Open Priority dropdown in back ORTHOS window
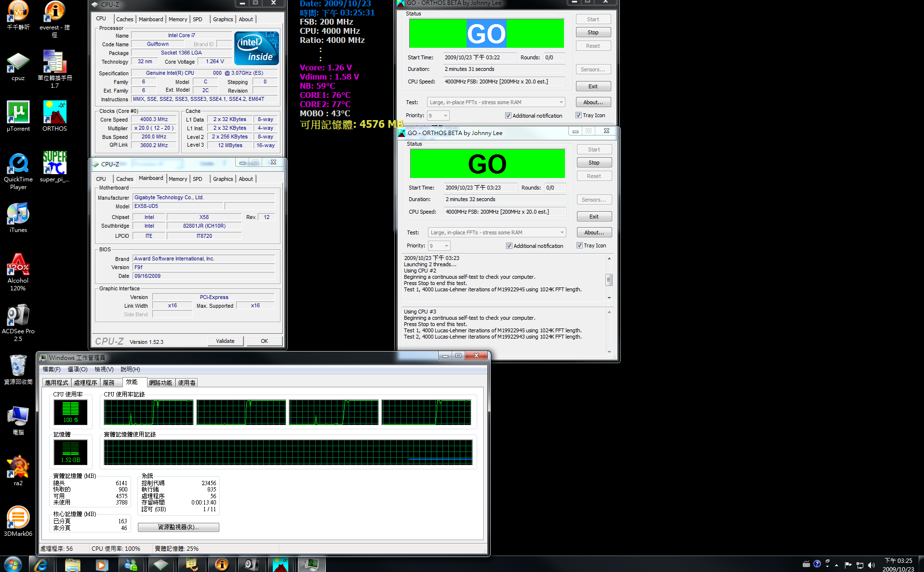The width and height of the screenshot is (924, 572). click(x=438, y=116)
